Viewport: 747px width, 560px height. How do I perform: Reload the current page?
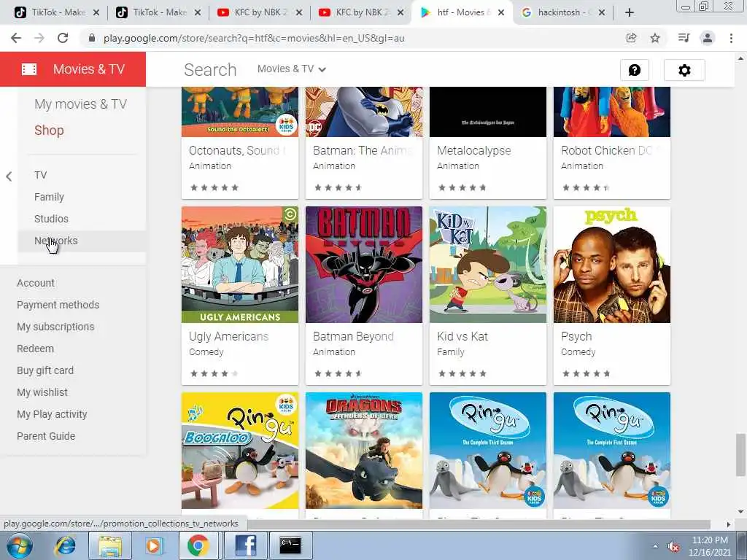[63, 38]
